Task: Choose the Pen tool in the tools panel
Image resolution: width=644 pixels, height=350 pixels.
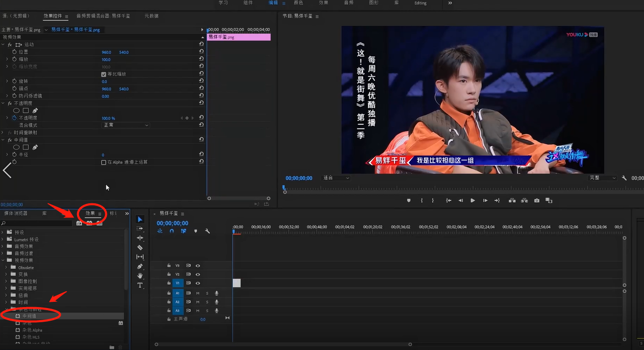Action: click(x=140, y=266)
